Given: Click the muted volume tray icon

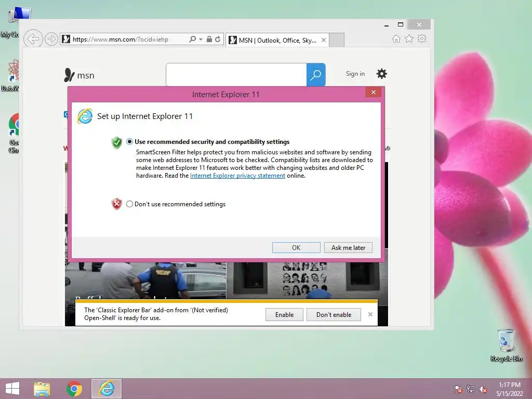Looking at the screenshot, I should coord(483,389).
